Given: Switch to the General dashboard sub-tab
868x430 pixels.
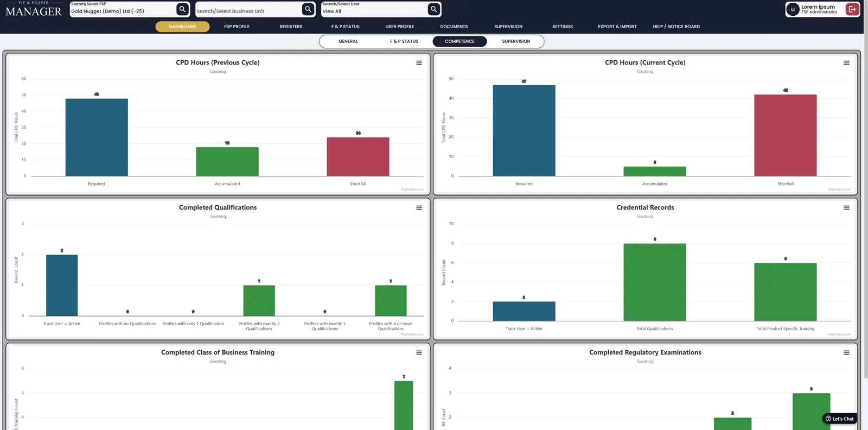Looking at the screenshot, I should [348, 41].
